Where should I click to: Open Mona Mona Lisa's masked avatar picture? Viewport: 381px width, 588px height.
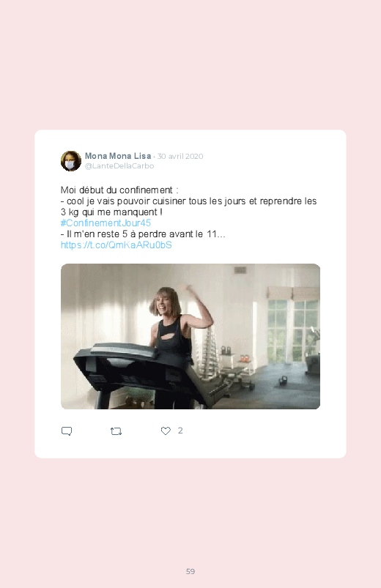(71, 161)
